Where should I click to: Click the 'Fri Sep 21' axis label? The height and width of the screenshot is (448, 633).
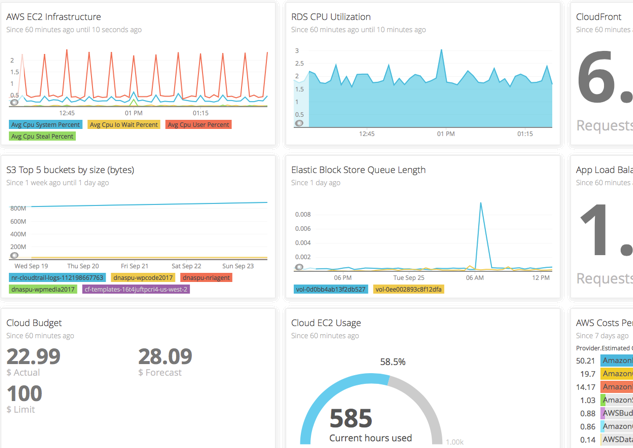click(x=134, y=266)
